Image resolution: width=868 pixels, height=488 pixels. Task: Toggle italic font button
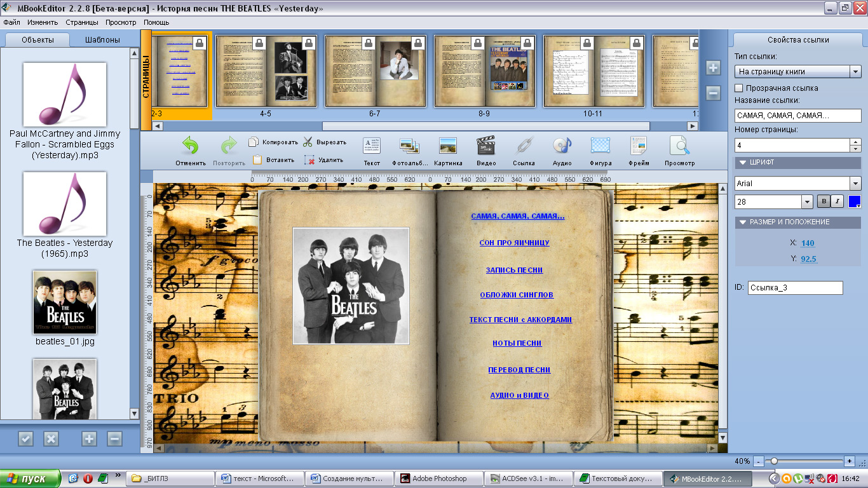pos(837,201)
